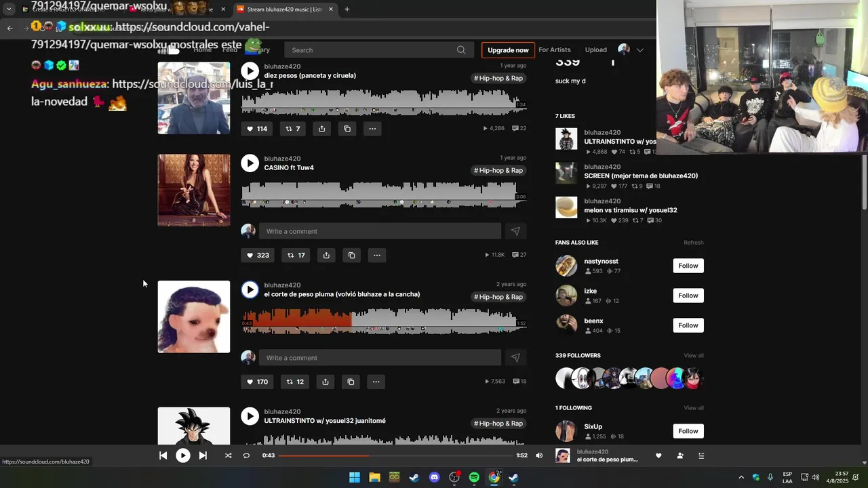The image size is (868, 488).
Task: Refresh the 'Fans also like' list
Action: pos(693,243)
